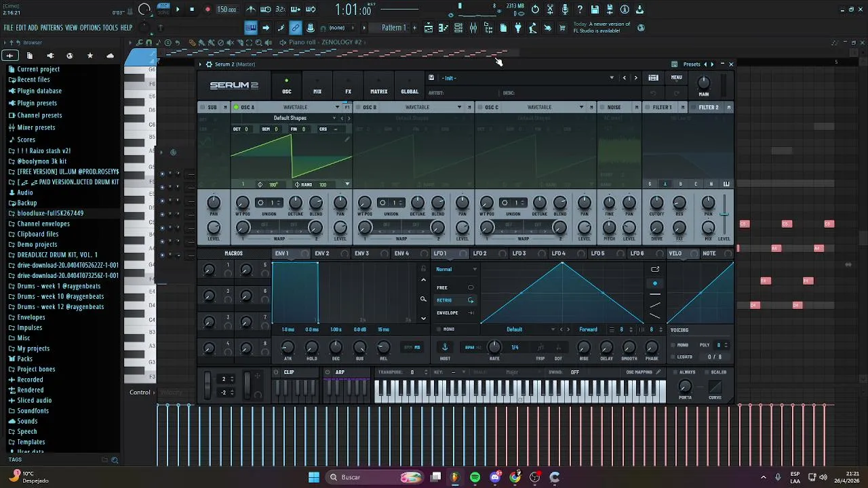Save project with the floppy disk icon
868x488 pixels.
(x=595, y=9)
